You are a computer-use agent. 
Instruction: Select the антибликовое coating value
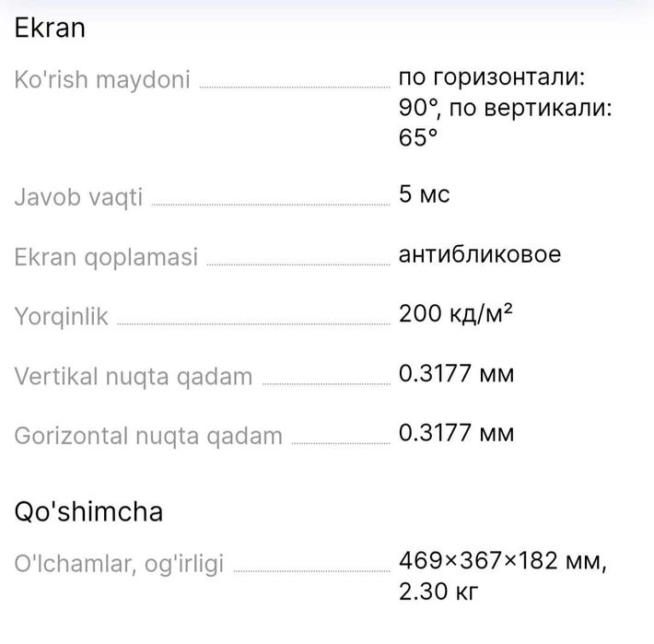click(480, 254)
